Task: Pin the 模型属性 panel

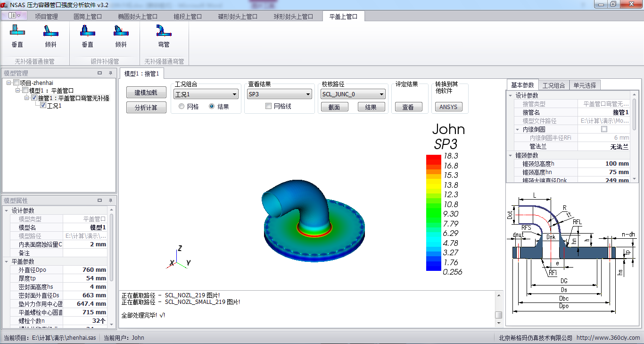Action: coord(110,201)
